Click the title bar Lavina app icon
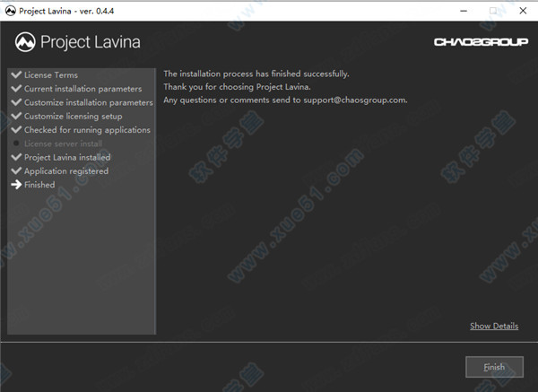 click(x=10, y=11)
